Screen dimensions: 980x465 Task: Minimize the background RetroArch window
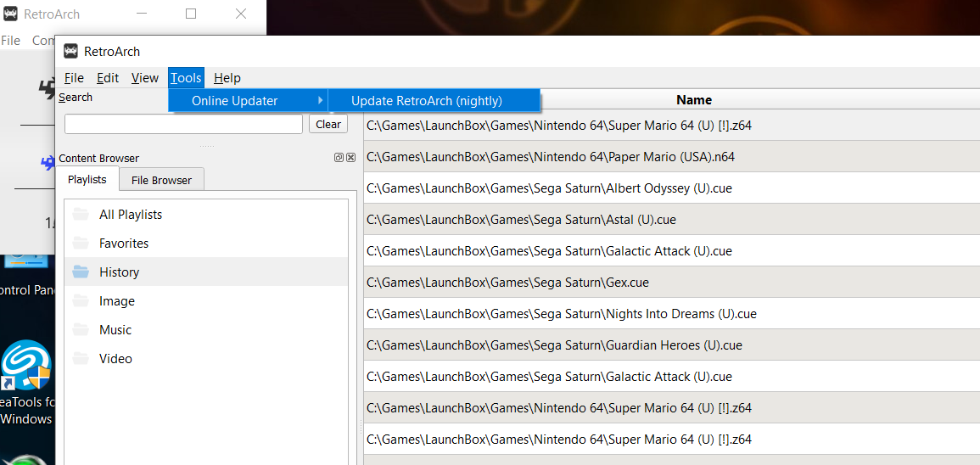pos(142,14)
